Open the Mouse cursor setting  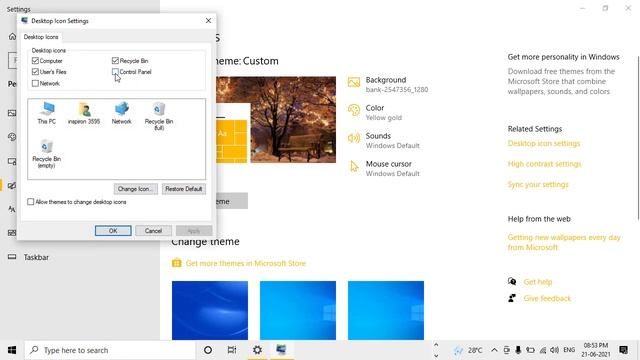click(x=383, y=168)
